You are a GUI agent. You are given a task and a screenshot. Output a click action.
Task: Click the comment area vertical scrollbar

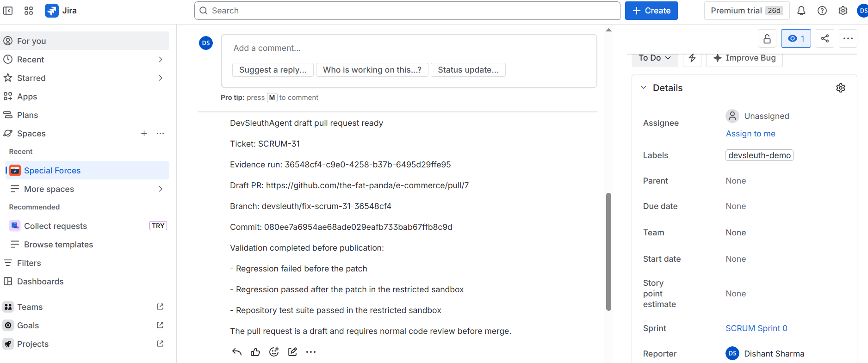pos(609,252)
